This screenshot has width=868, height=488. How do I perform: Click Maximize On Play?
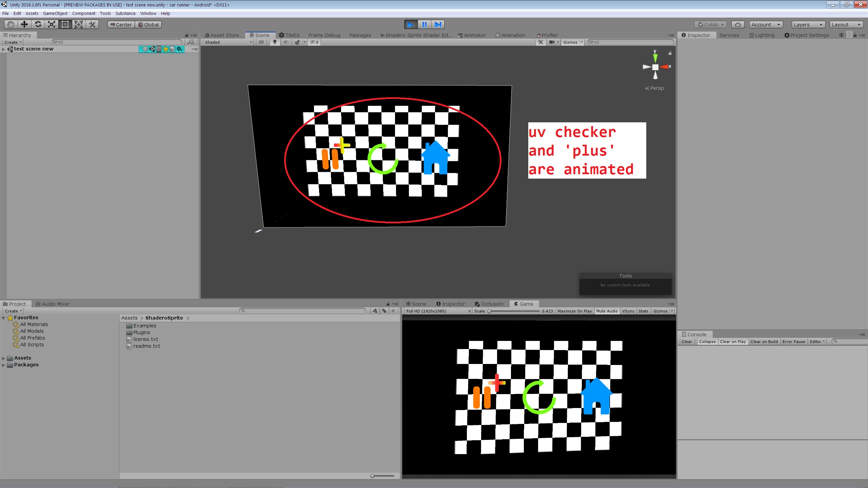(x=574, y=311)
